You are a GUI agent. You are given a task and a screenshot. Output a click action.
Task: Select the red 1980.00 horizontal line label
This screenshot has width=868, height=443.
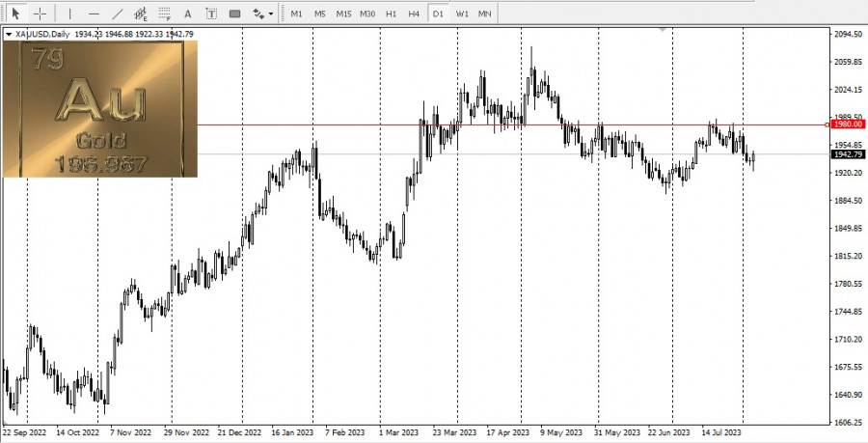pyautogui.click(x=848, y=125)
